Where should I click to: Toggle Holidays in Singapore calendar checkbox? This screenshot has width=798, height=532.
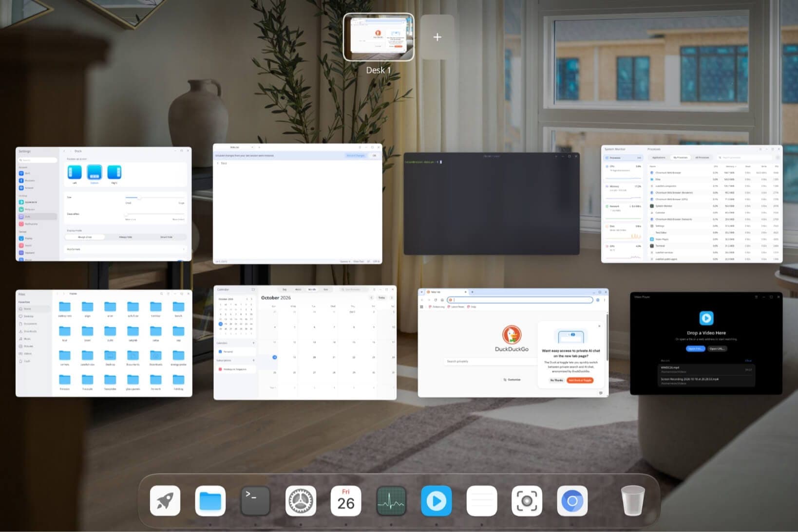220,369
